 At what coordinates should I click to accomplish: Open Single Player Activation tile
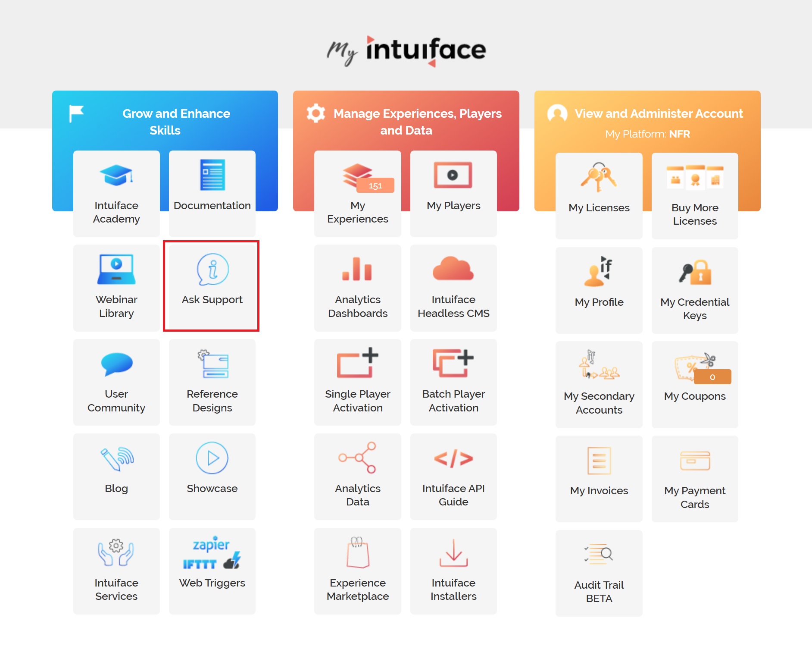[358, 382]
